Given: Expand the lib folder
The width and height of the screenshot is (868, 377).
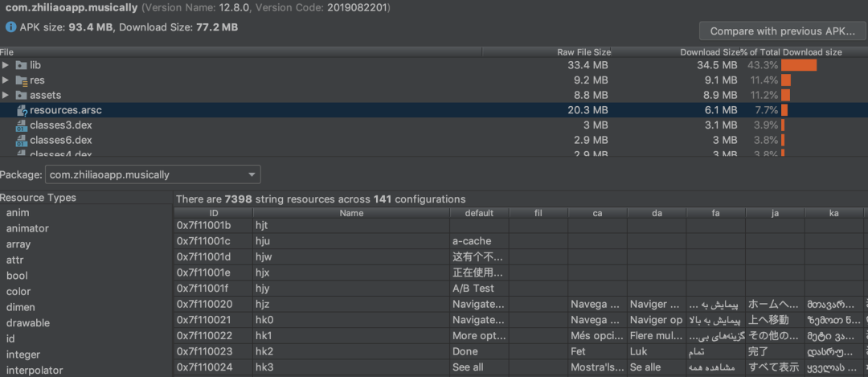Looking at the screenshot, I should pyautogui.click(x=6, y=65).
